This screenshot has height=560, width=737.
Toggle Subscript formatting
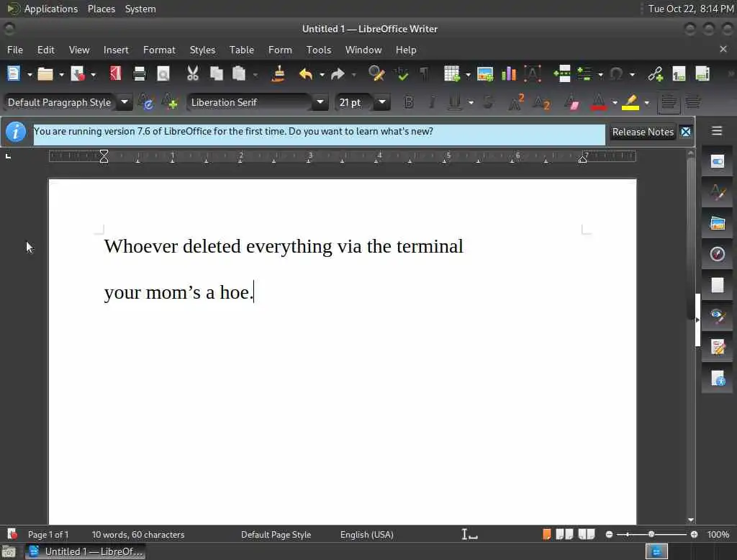[x=541, y=102]
